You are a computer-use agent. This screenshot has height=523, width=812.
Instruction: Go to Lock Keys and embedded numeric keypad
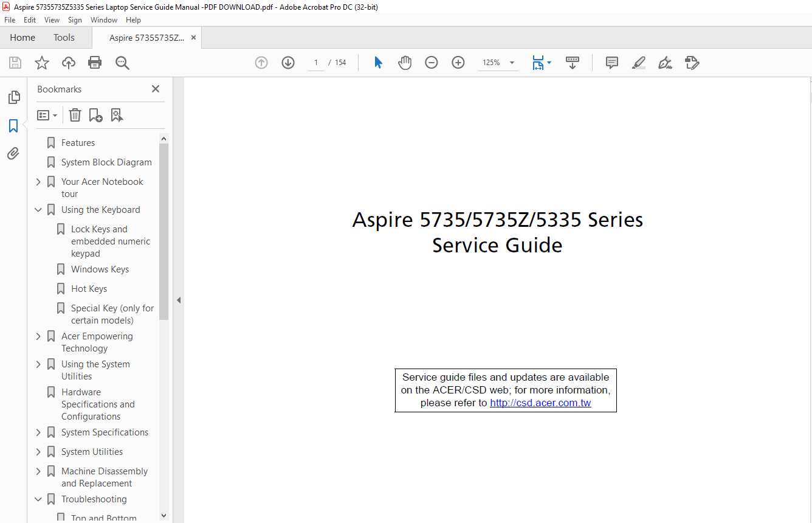[110, 241]
